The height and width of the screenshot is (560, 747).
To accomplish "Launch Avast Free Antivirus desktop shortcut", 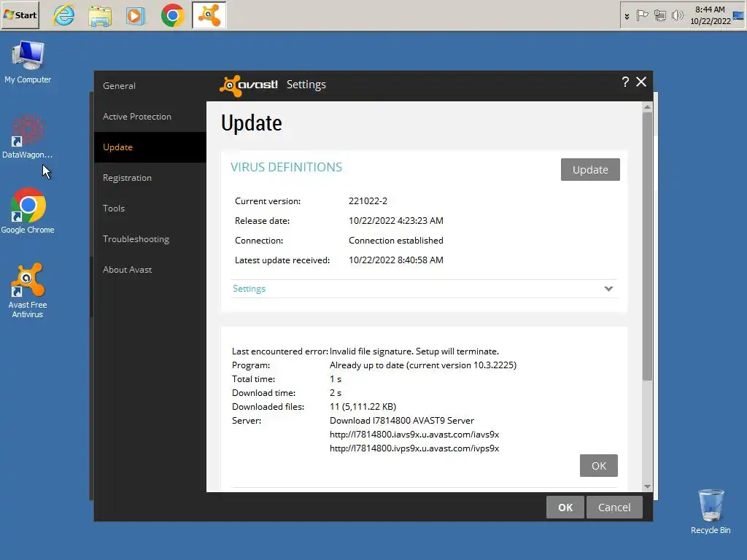I will point(28,290).
